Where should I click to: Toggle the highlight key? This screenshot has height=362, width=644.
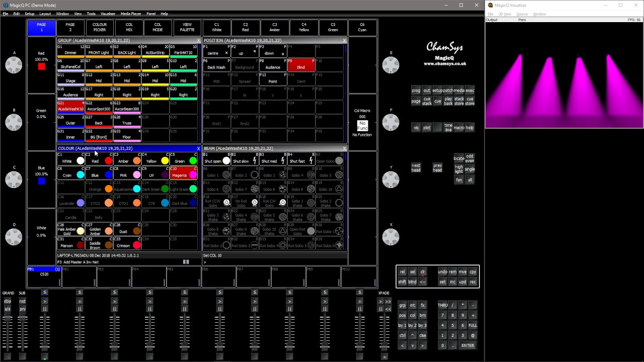click(459, 169)
